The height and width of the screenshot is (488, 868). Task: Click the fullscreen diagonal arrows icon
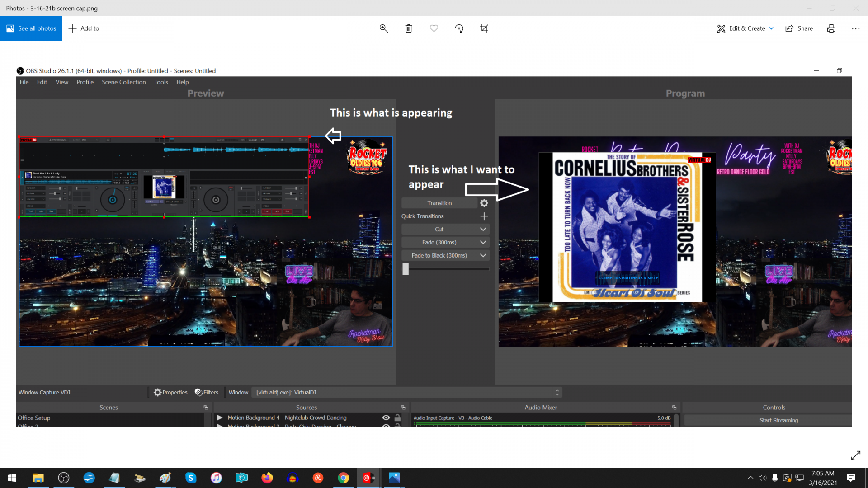(856, 455)
